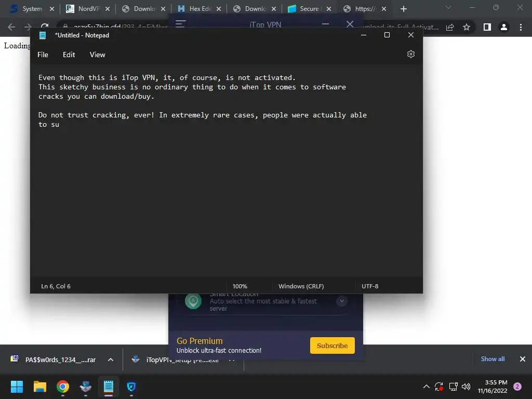This screenshot has height=399, width=532.
Task: Click the Ln 6, Col 6 status entry
Action: pyautogui.click(x=56, y=286)
